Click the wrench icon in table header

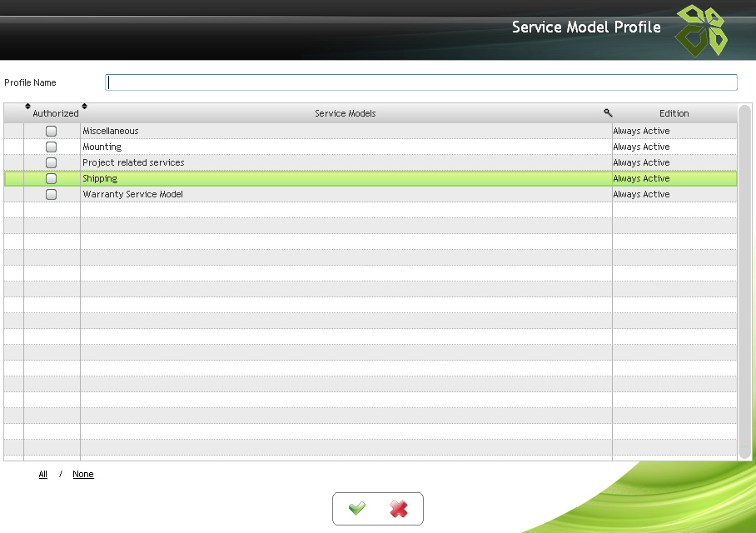(x=608, y=112)
